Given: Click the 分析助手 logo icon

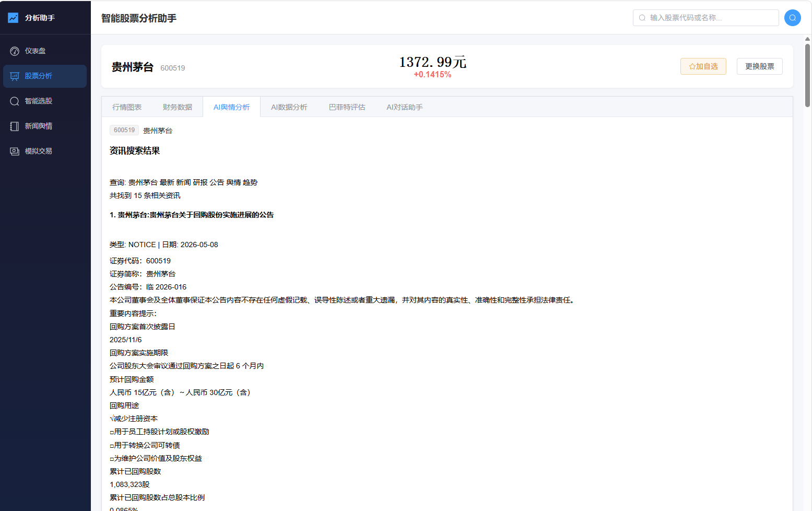Looking at the screenshot, I should [13, 18].
